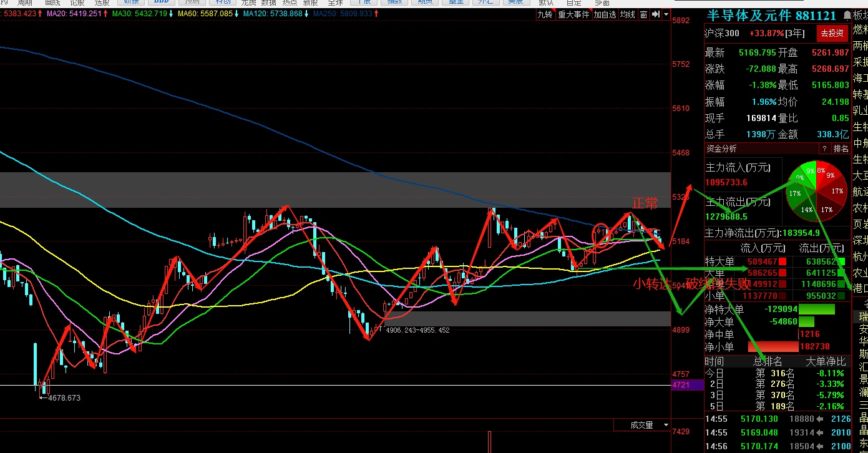868x453 pixels.
Task: Open the chart toolbar dropdown arrow
Action: [x=666, y=14]
